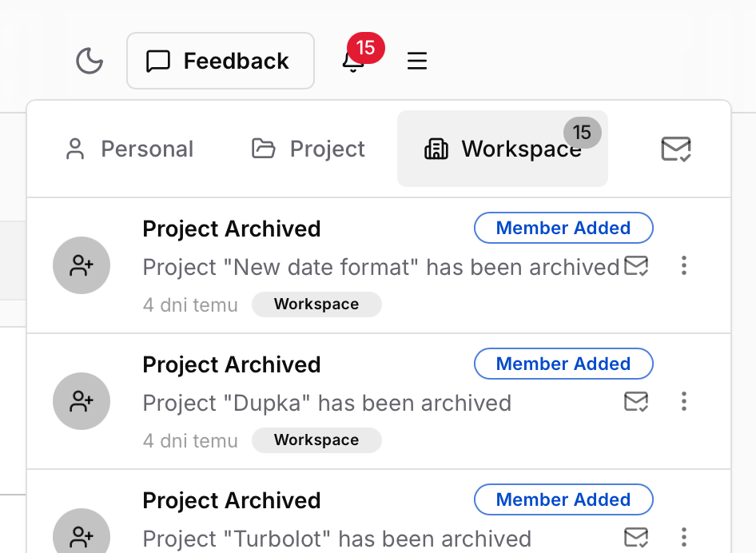The height and width of the screenshot is (553, 756).
Task: Click the user-plus avatar beside "Dupka" notification
Action: click(82, 402)
